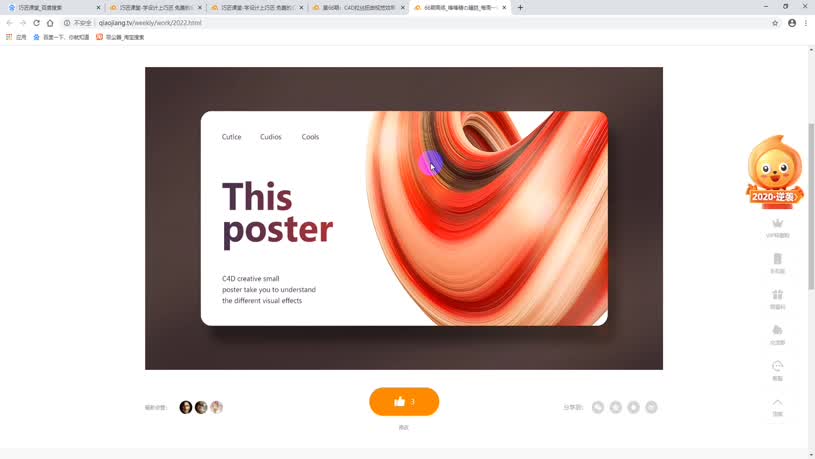Viewport: 815px width, 459px height.
Task: Reload the page with the browser refresh button
Action: click(36, 23)
